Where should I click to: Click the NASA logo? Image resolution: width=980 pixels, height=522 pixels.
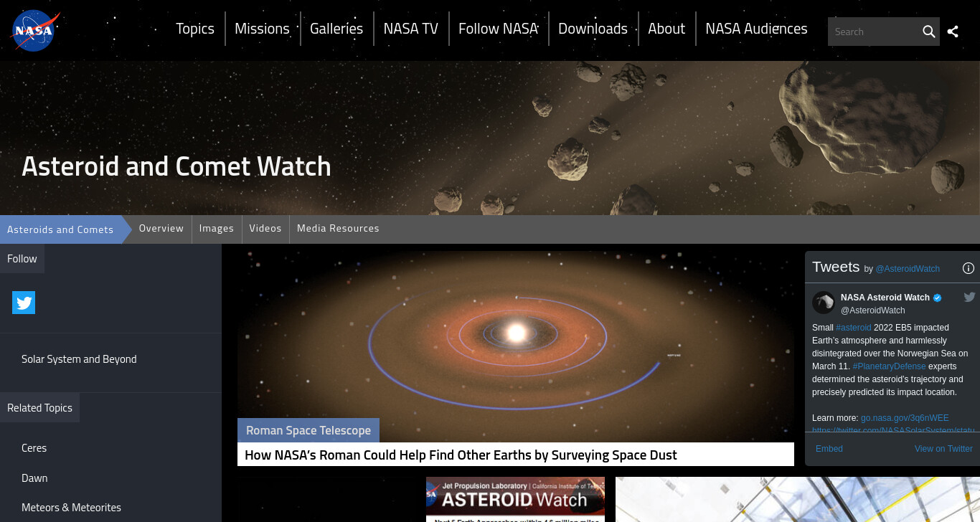(34, 31)
